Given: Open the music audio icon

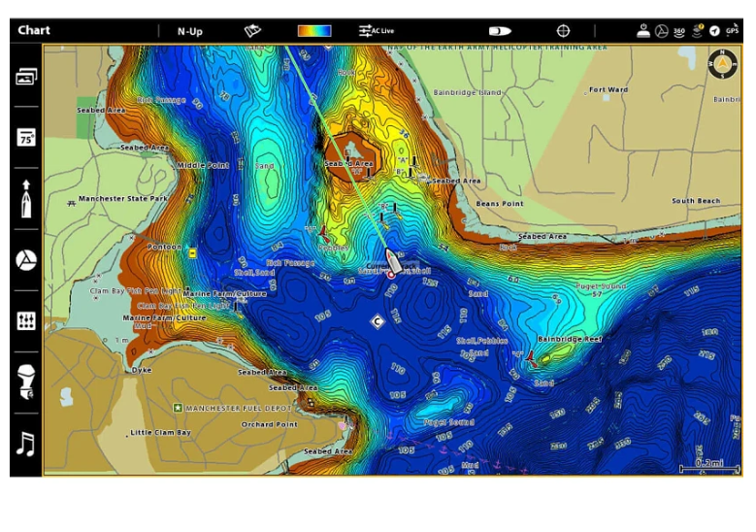Looking at the screenshot, I should tap(26, 444).
